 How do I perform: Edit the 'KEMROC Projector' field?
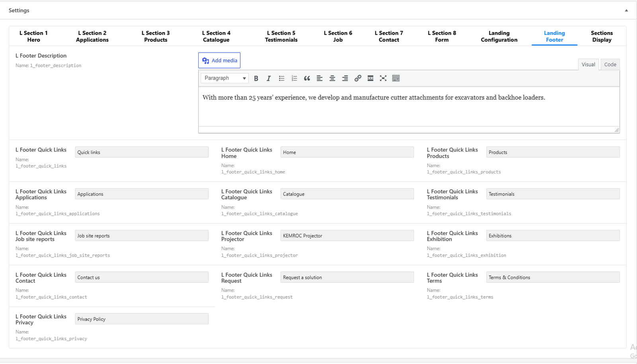pos(347,236)
